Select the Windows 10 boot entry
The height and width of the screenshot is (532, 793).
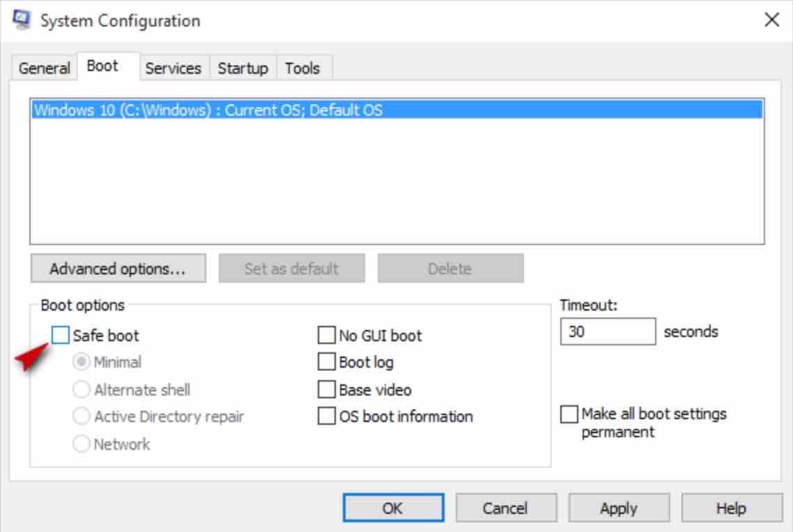tap(397, 109)
